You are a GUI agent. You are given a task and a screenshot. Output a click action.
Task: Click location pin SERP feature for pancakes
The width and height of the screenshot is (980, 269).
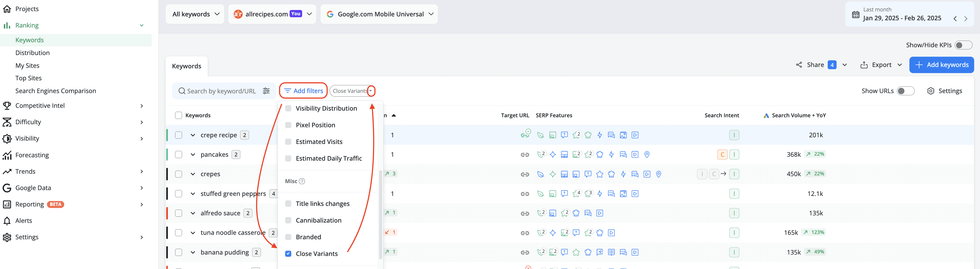click(647, 155)
